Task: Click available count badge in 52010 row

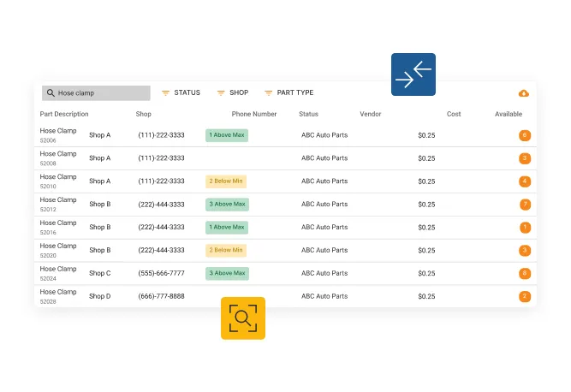Action: [525, 181]
